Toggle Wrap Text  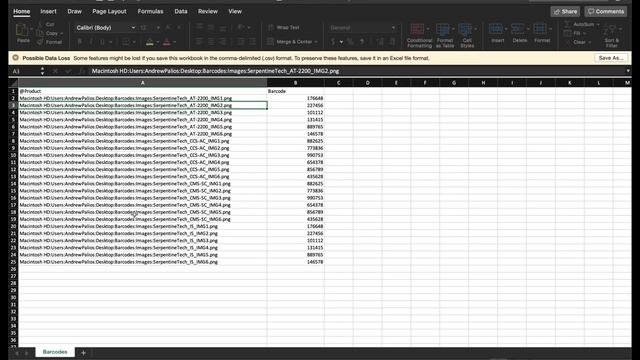284,27
